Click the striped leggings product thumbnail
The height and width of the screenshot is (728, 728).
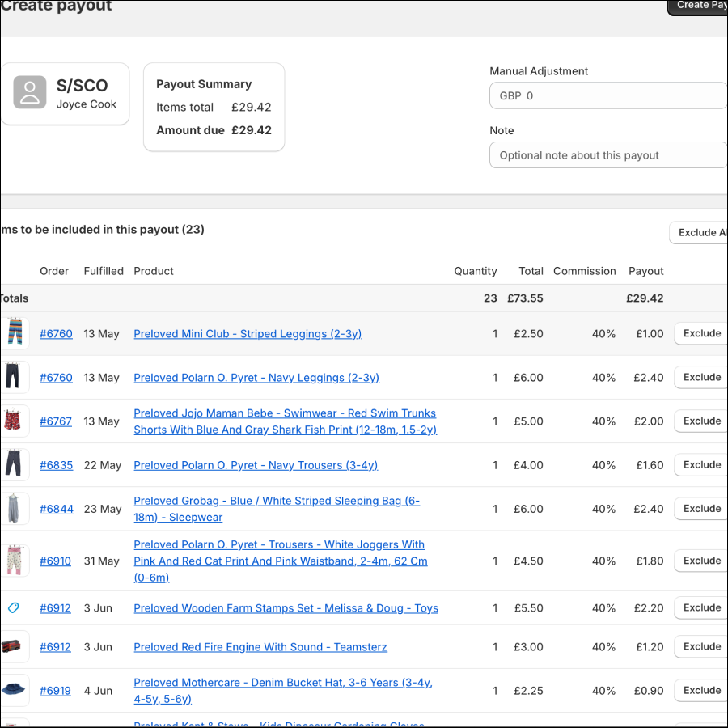point(15,333)
